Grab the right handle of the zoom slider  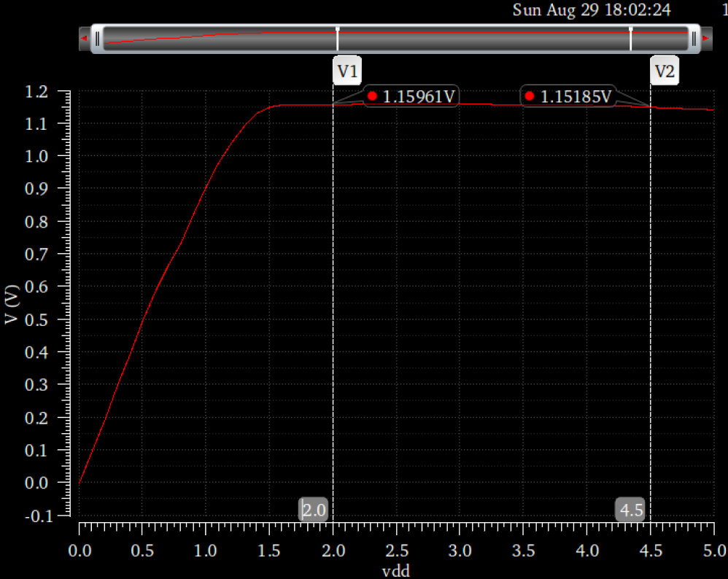pyautogui.click(x=694, y=39)
